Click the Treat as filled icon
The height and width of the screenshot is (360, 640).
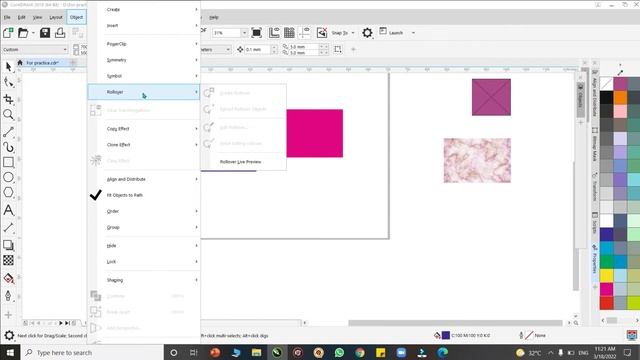338,49
